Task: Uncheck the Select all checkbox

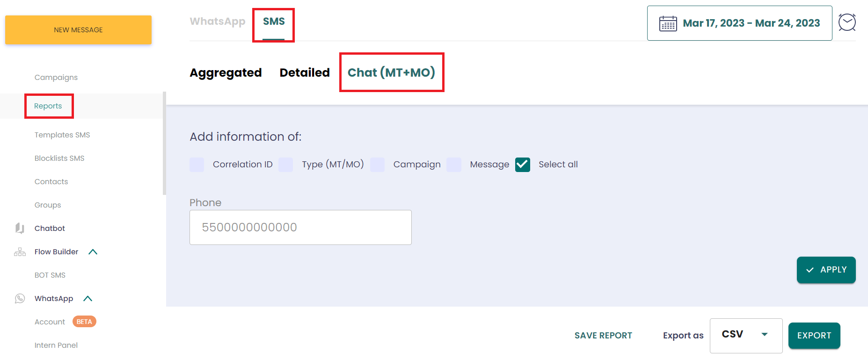Action: (x=523, y=165)
